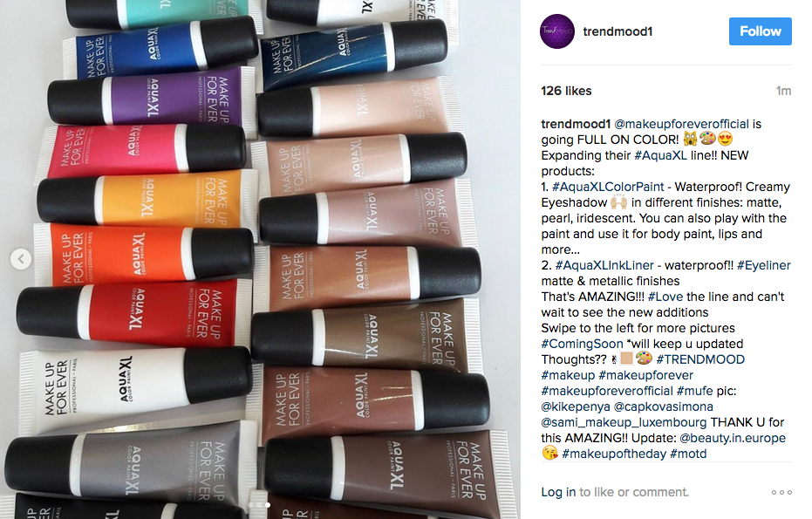Screen dimensions: 812x519
Task: View the 126 likes list
Action: point(566,91)
